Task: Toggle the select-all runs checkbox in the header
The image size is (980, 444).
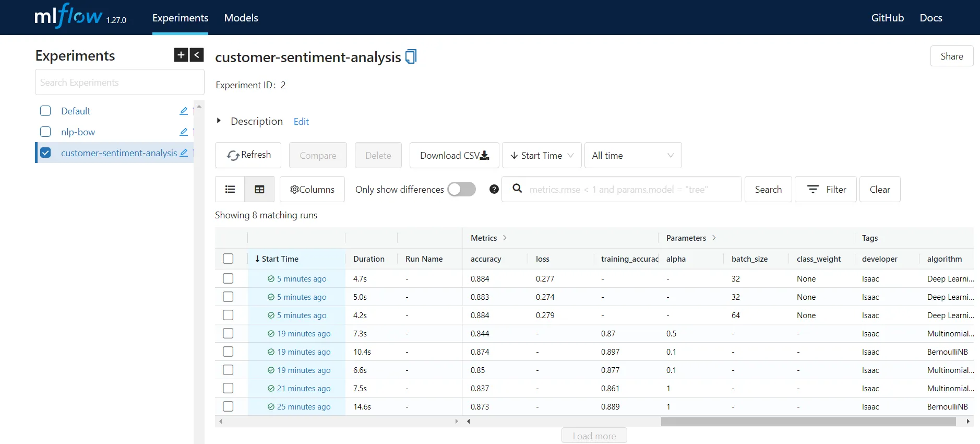Action: click(228, 259)
